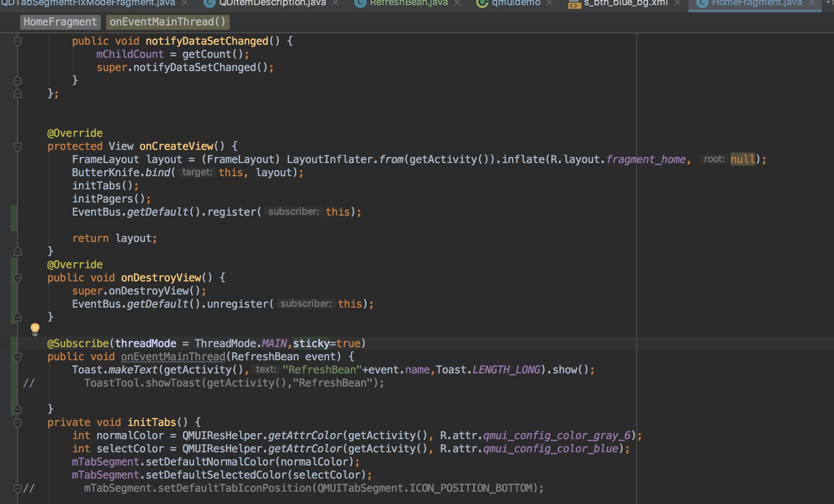Screen dimensions: 834x504
Task: Switch to QDItemDescription.java tab
Action: click(x=272, y=3)
